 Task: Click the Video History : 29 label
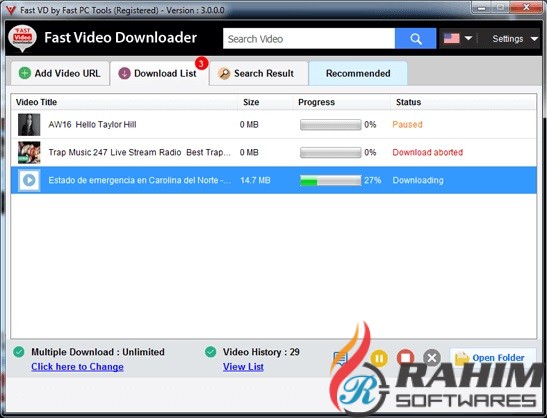261,352
